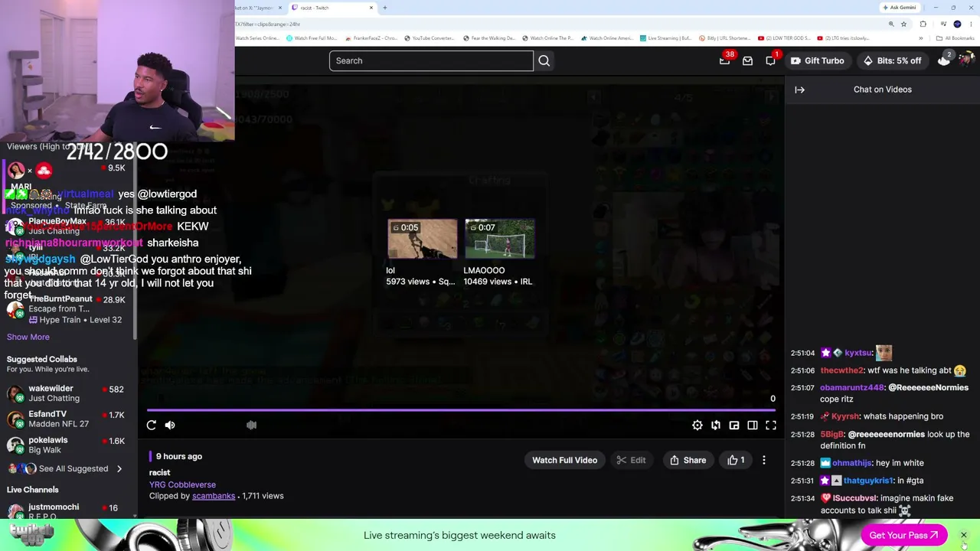
Task: Click the 'Suggested Collabs' heading
Action: (42, 359)
